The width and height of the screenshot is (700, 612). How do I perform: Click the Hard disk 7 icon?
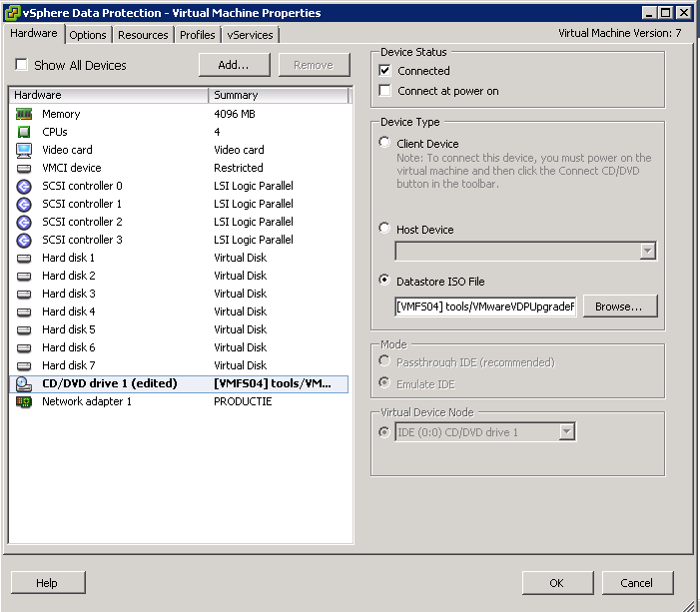[24, 365]
